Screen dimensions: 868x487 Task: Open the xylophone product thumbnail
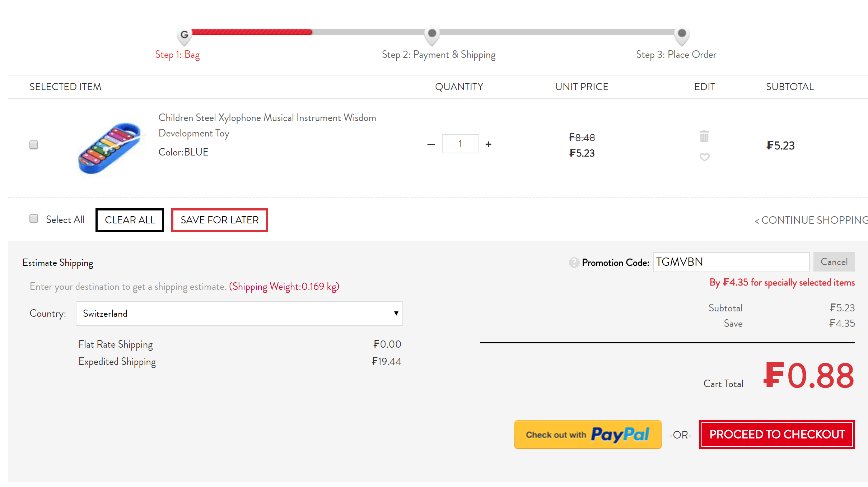(110, 148)
